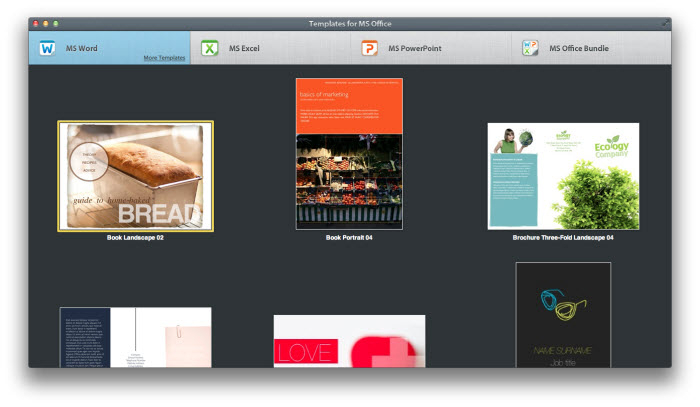Select the bread Book Landscape 02 thumbnail
Viewport: 700px width, 407px height.
coord(135,176)
